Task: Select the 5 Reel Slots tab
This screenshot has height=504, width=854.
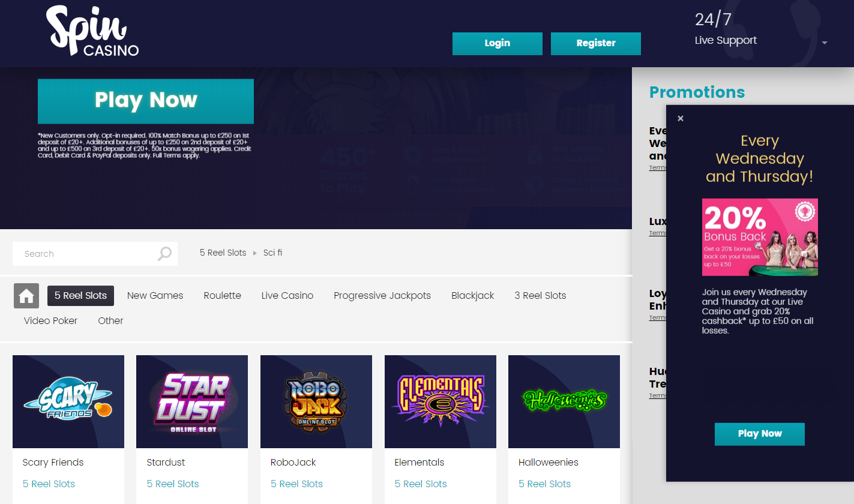Action: pos(80,295)
